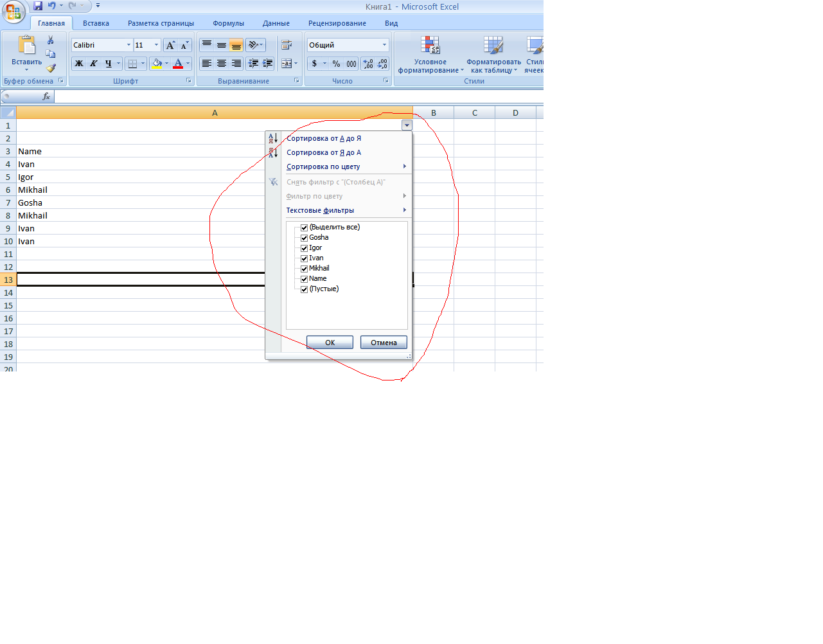Screen dimensions: 823x644
Task: Expand the currency format dropdown arrow
Action: [x=324, y=64]
